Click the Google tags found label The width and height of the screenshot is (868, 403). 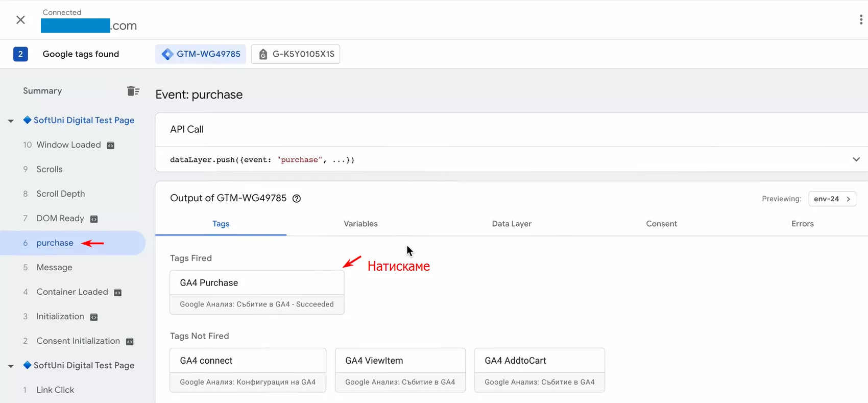pos(81,54)
